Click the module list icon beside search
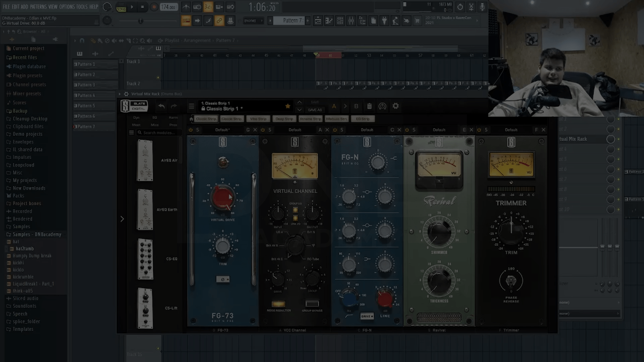Image resolution: width=644 pixels, height=362 pixels. tap(131, 133)
